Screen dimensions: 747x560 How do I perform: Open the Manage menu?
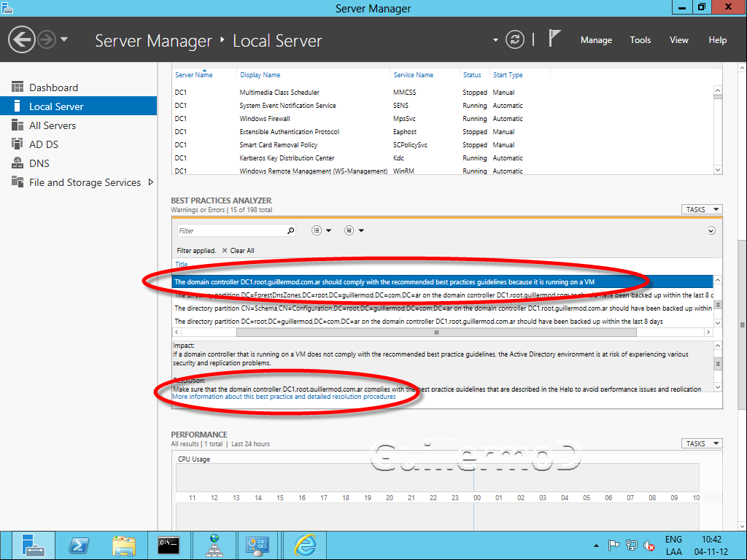pyautogui.click(x=596, y=40)
